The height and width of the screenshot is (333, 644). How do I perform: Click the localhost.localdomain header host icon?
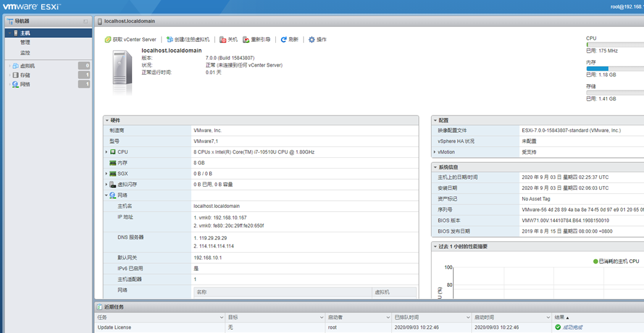(100, 21)
